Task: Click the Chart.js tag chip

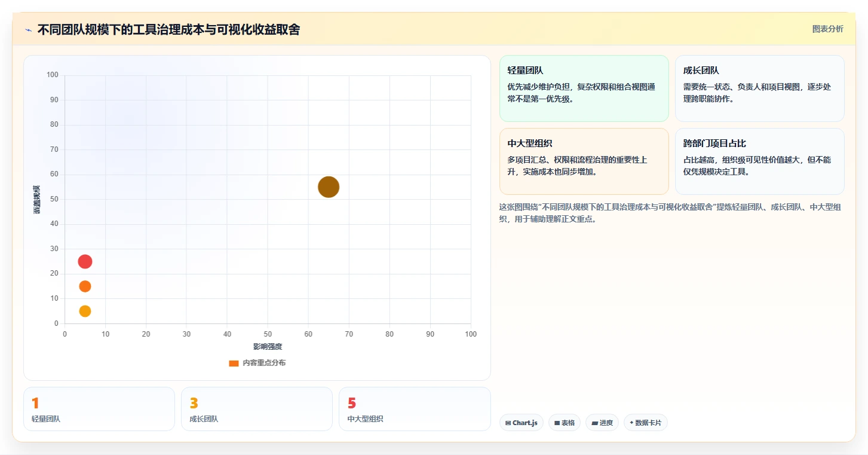Action: pos(522,423)
